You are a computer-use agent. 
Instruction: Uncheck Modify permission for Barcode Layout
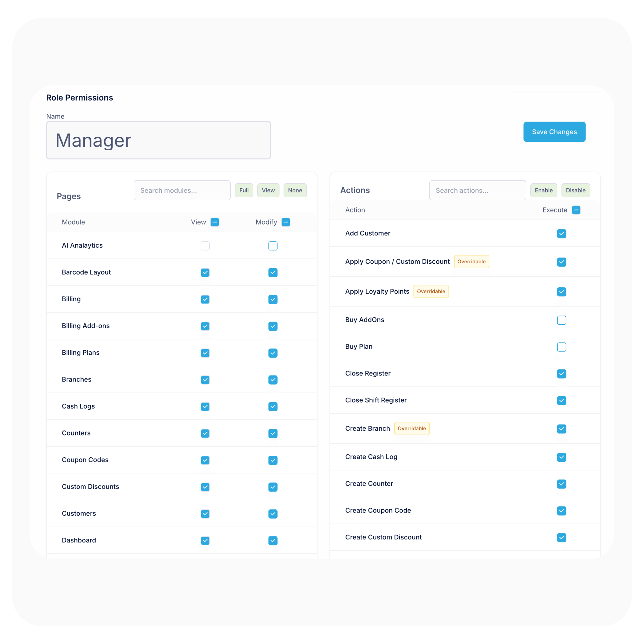273,272
